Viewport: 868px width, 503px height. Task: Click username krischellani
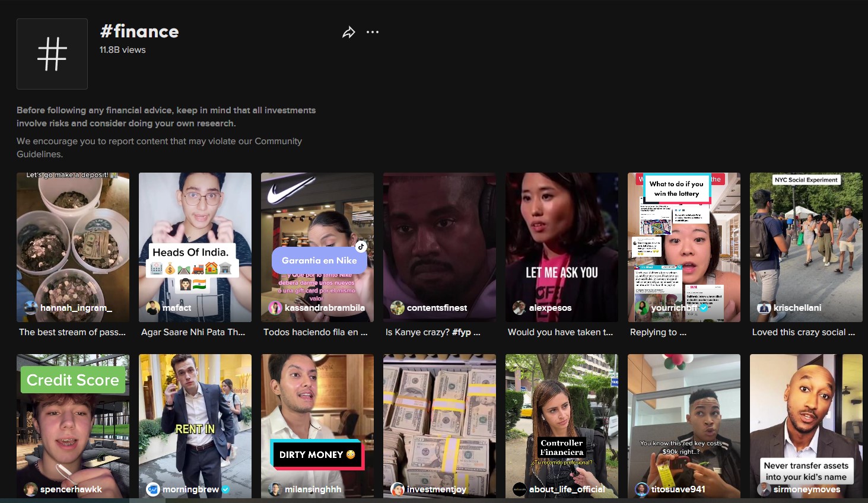coord(797,308)
